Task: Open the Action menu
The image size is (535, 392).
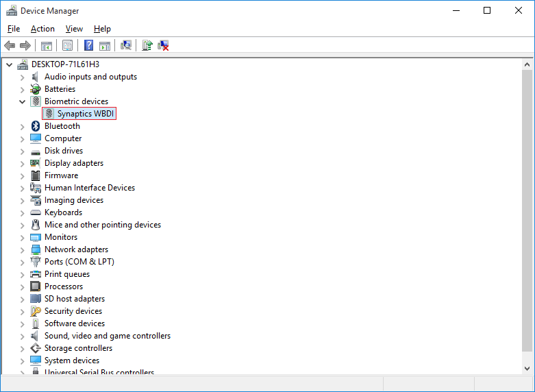Action: pyautogui.click(x=42, y=29)
